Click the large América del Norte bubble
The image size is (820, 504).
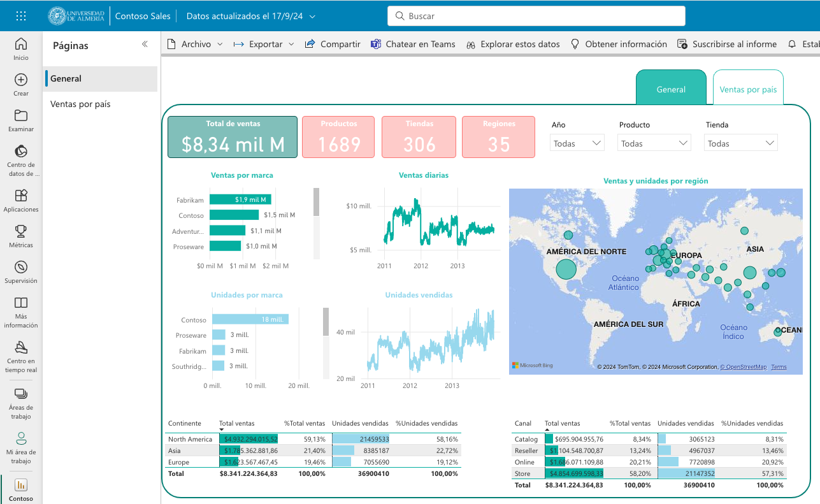point(566,270)
